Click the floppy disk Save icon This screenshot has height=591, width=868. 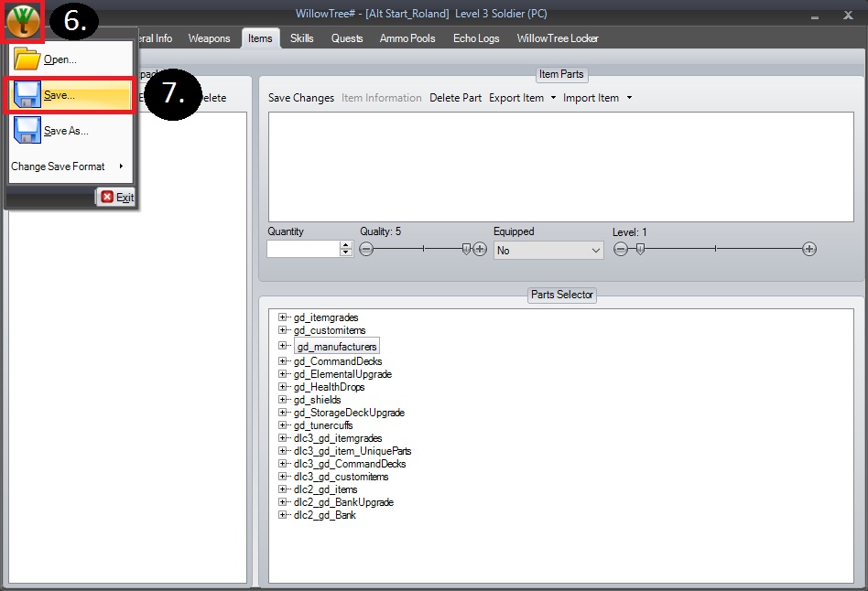pyautogui.click(x=27, y=95)
